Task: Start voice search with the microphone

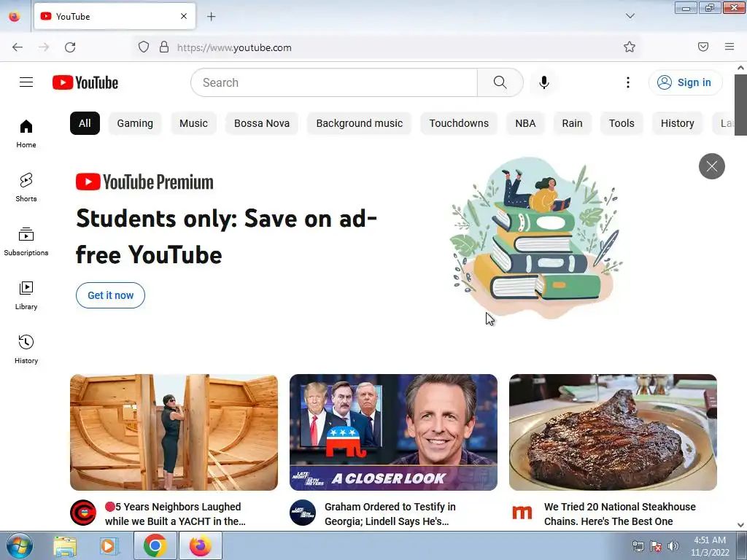Action: coord(544,82)
